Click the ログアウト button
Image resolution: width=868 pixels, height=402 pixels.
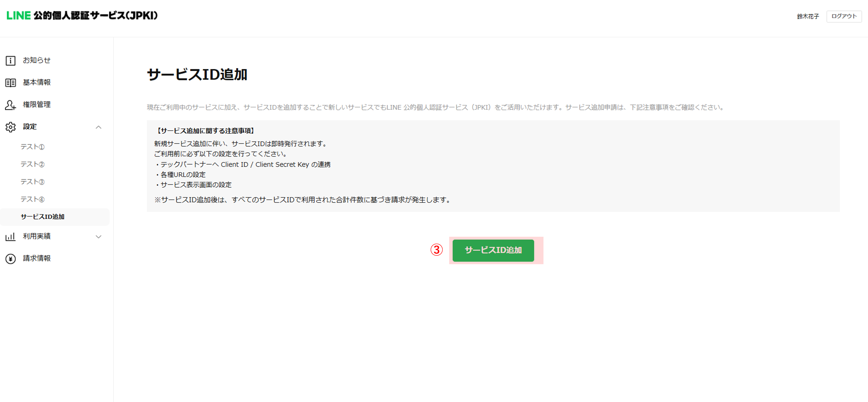tap(844, 16)
